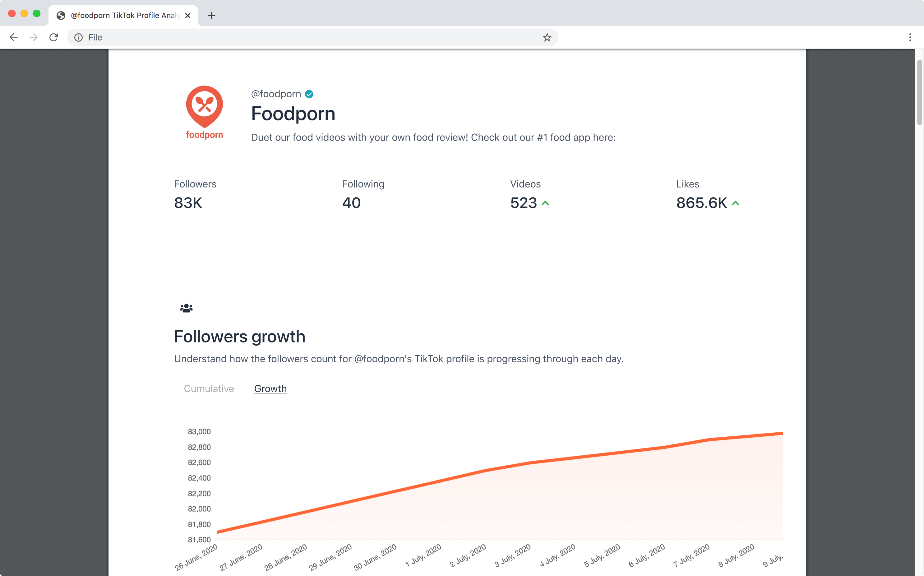The height and width of the screenshot is (576, 924).
Task: Click the chart line end at 9 July
Action: click(x=782, y=434)
